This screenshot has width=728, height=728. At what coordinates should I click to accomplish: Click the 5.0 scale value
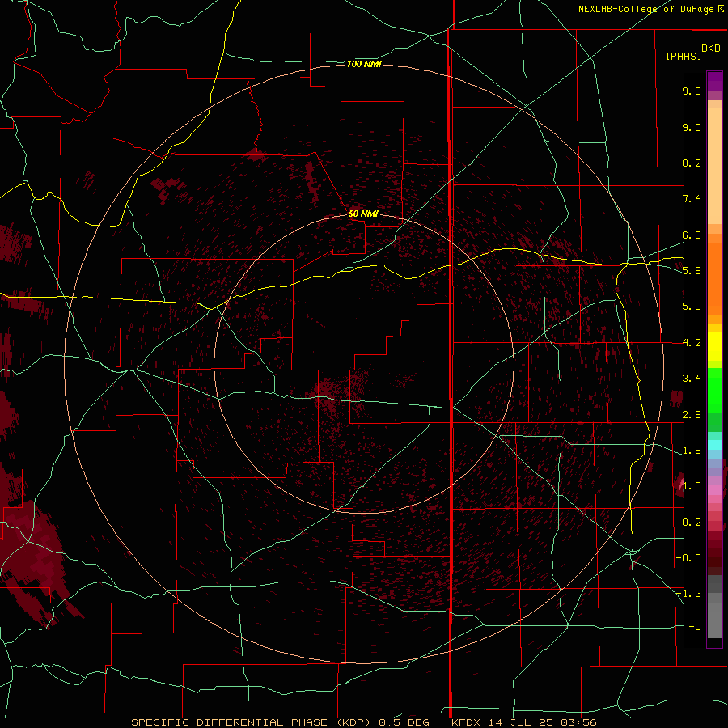(692, 307)
